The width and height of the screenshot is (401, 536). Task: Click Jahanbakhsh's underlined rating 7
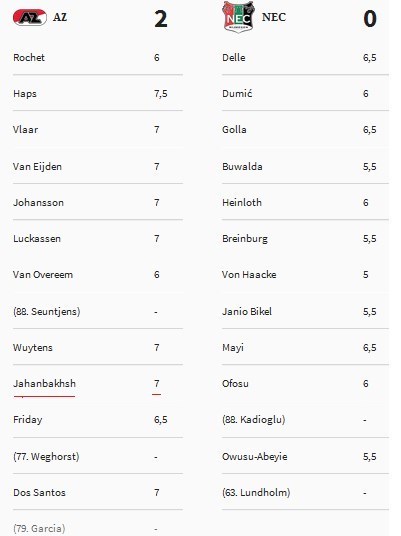[157, 384]
